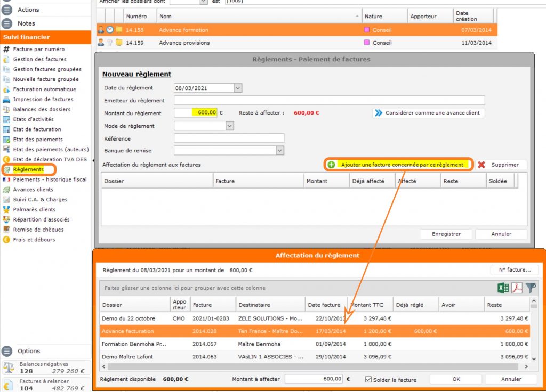Open the Banque de remise dropdown

pyautogui.click(x=280, y=151)
